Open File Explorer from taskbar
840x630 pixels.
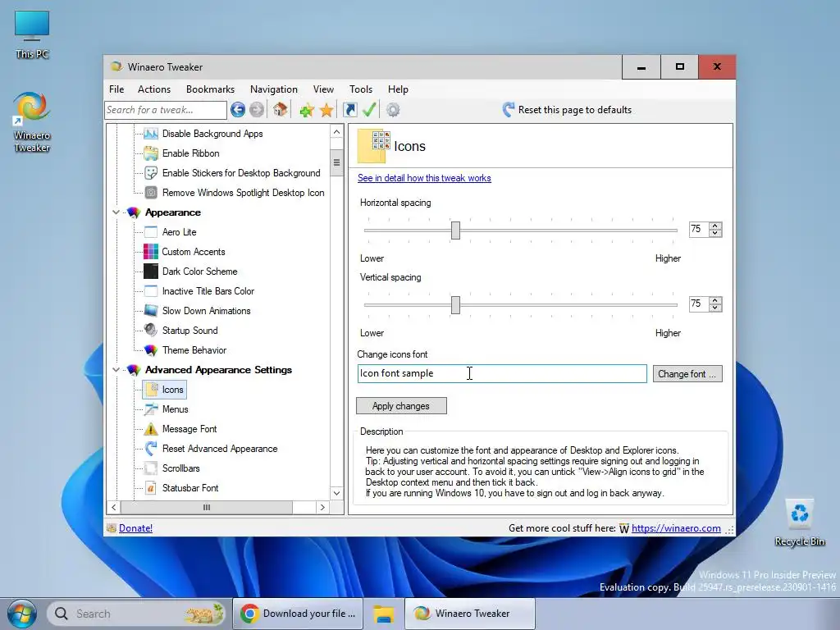click(384, 614)
